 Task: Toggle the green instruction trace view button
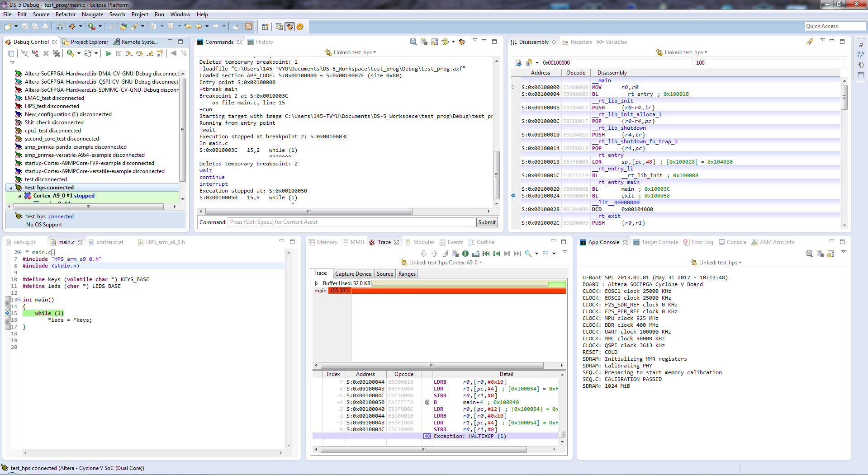coord(465,254)
